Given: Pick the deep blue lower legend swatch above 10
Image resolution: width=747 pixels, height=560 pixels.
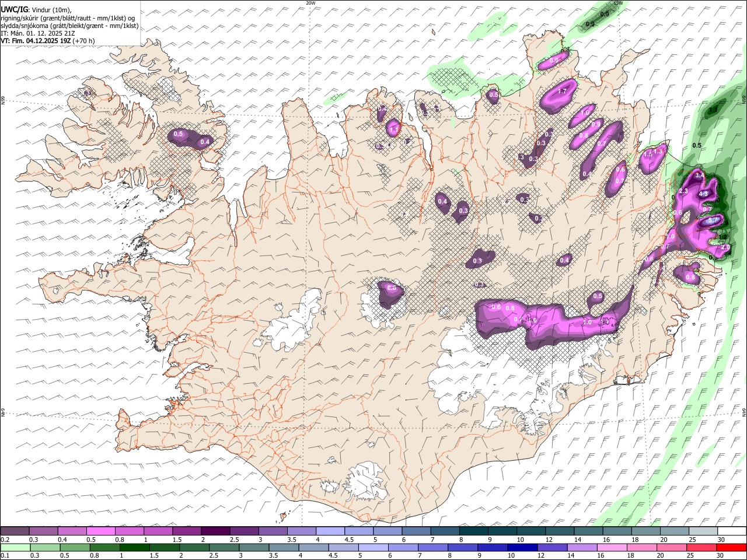Looking at the screenshot, I should [x=522, y=547].
